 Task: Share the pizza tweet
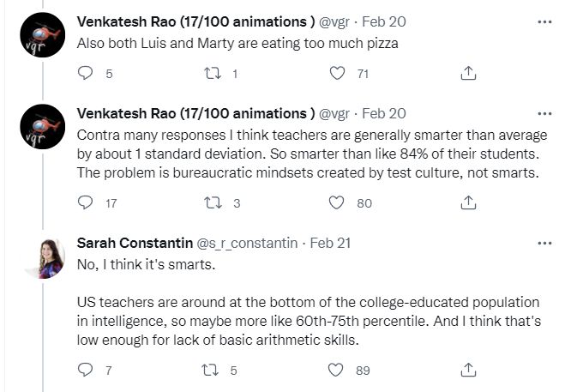468,74
